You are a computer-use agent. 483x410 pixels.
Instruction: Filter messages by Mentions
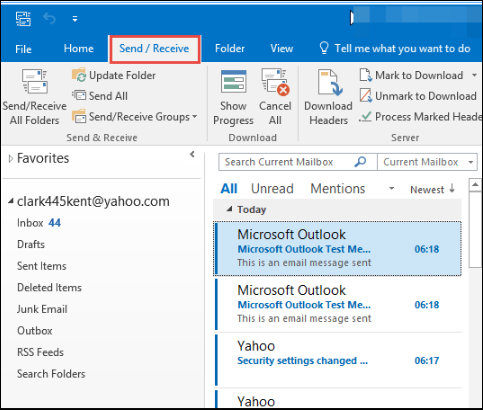tap(338, 189)
